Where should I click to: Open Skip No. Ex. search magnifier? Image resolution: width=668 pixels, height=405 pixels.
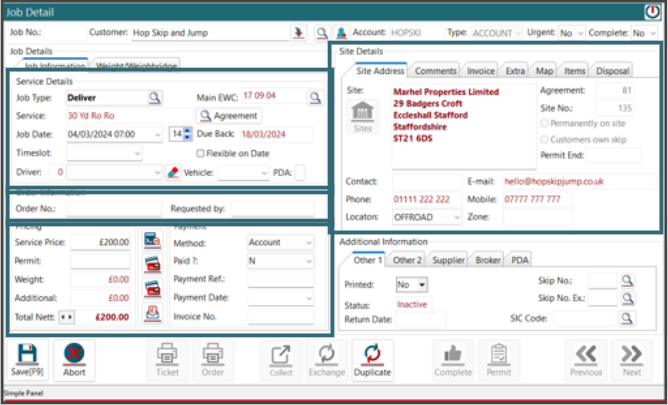tap(628, 298)
